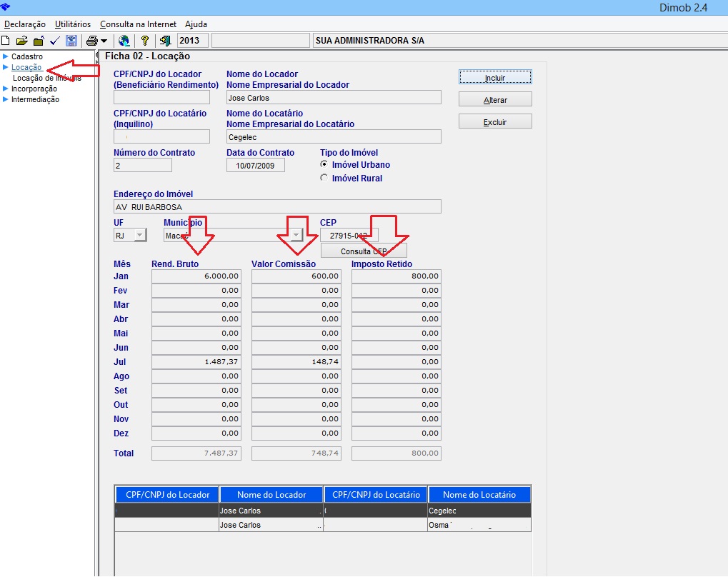Click the Total Rend. Bruto value 7.487,37
The image size is (728, 577).
pos(196,453)
